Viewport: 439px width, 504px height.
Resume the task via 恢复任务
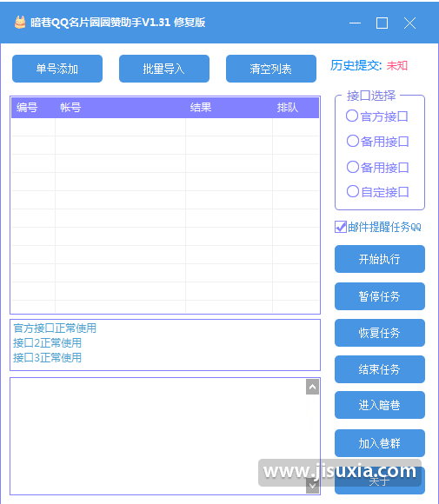click(x=380, y=333)
